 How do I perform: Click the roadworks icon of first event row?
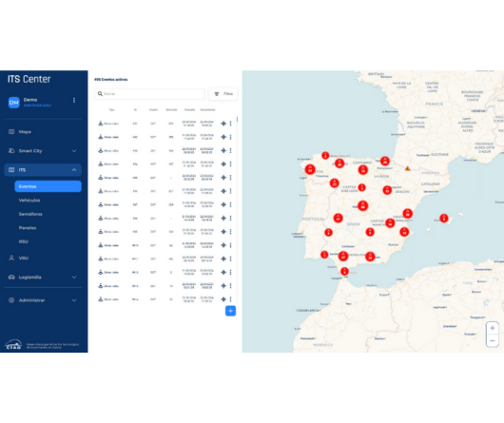pyautogui.click(x=100, y=124)
